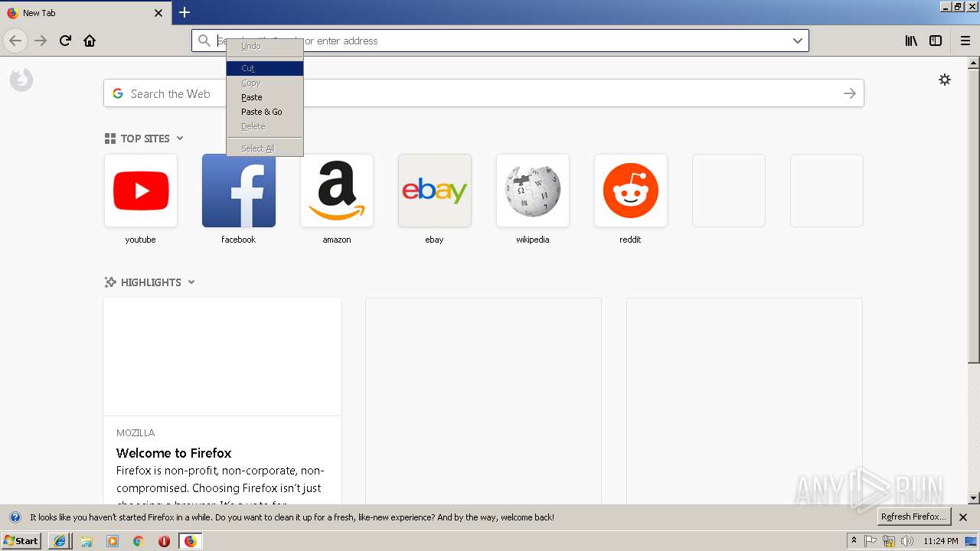Click the Search the Web field

(x=484, y=93)
